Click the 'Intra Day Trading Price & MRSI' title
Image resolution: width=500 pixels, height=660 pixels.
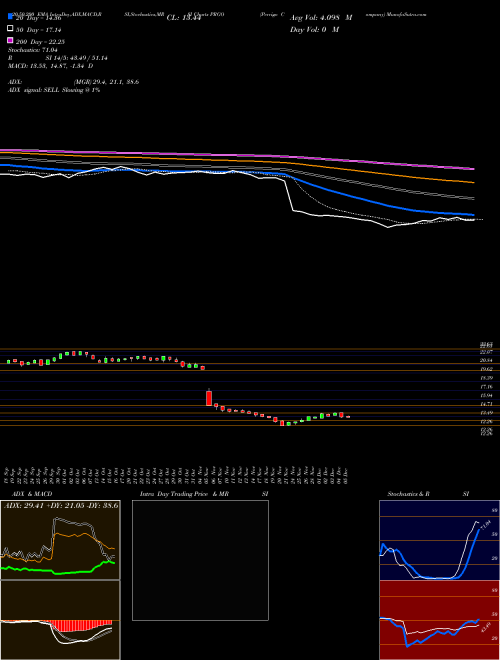(204, 494)
